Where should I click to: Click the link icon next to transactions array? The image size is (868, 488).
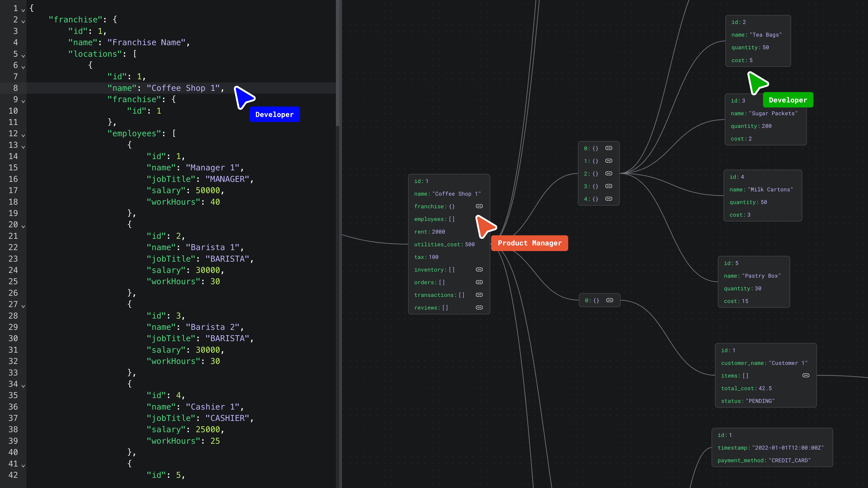[x=480, y=295]
